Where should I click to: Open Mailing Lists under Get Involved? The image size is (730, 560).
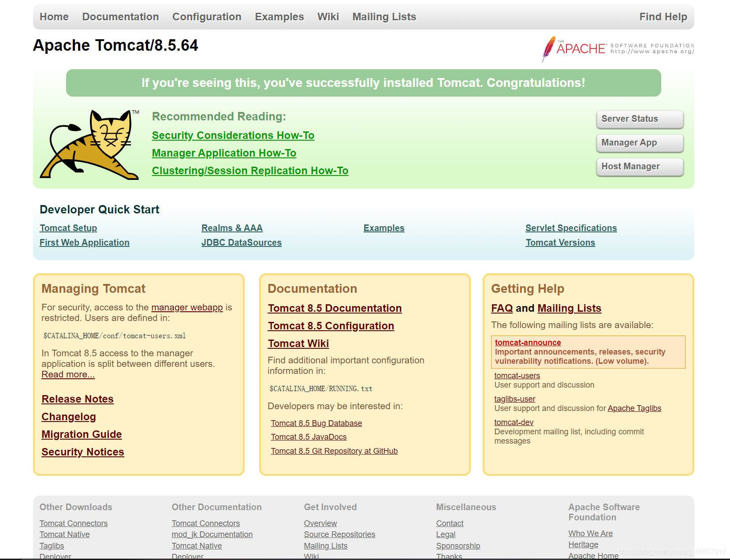pyautogui.click(x=326, y=546)
